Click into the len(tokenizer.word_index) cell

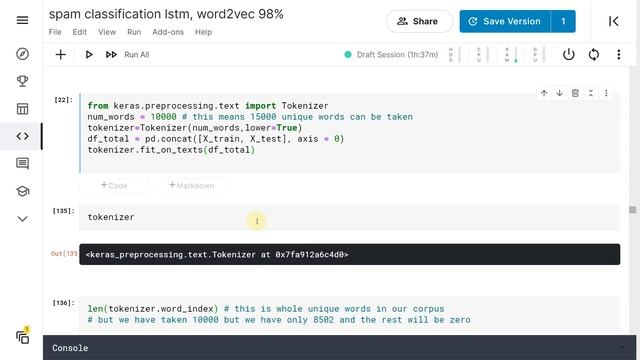pos(349,314)
